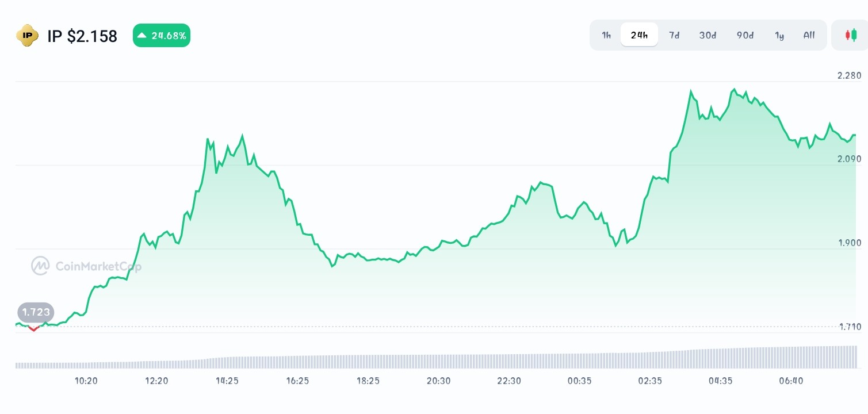Click the 1.723 opening price label
This screenshot has height=414, width=868.
click(36, 313)
